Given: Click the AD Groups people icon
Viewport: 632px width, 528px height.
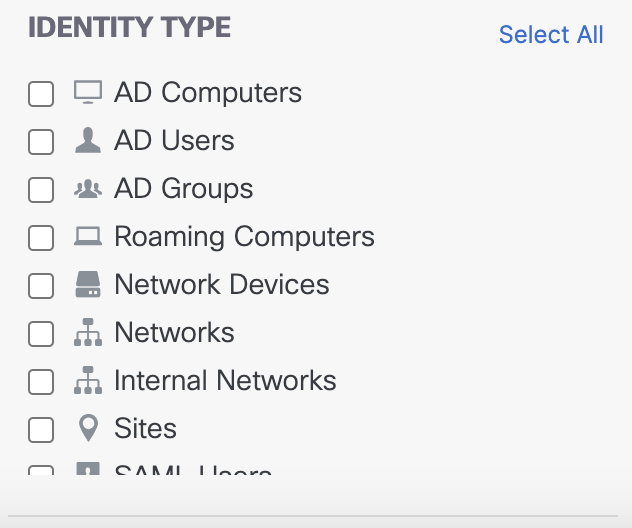Looking at the screenshot, I should [x=88, y=189].
